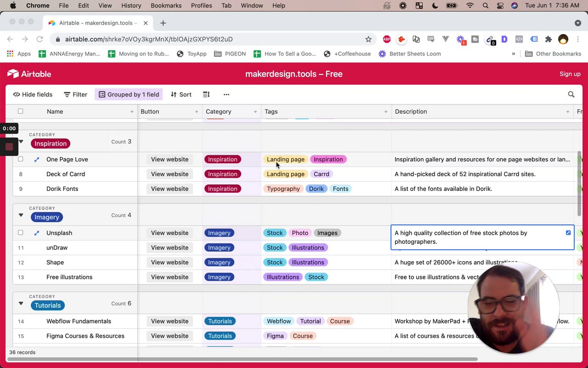Click the tab search down arrow in Chrome
The image size is (588, 368).
coord(577,23)
